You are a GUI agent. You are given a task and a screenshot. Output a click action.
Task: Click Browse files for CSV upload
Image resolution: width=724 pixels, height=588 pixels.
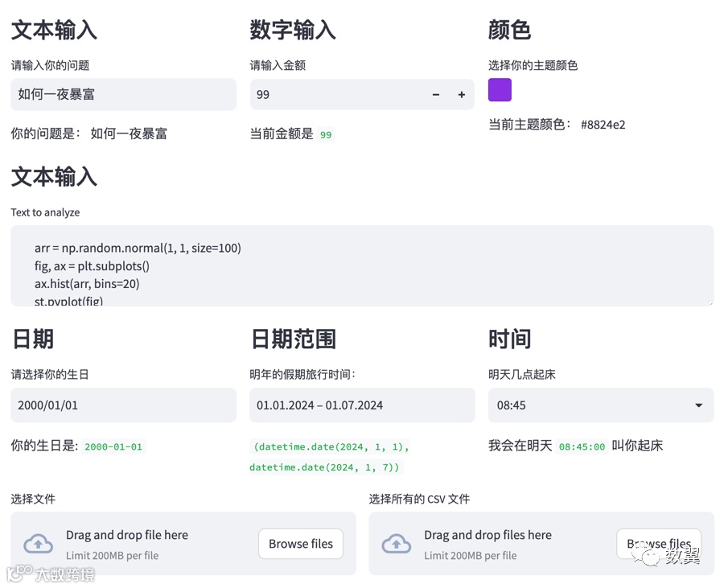coord(659,544)
